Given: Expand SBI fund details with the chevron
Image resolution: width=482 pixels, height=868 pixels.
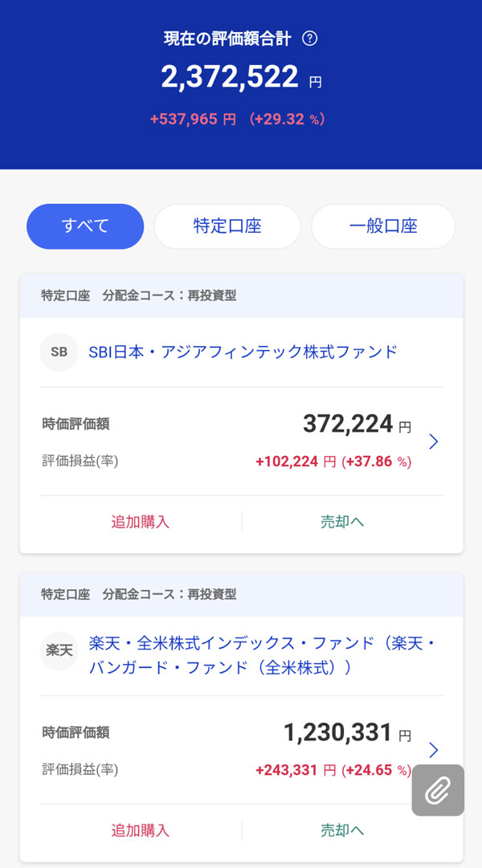Looking at the screenshot, I should [x=434, y=441].
